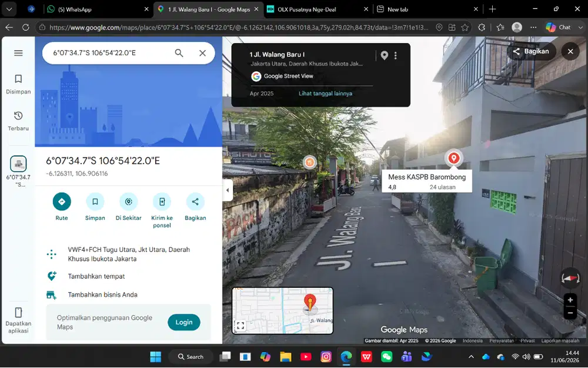Open browser settings three-dot menu
This screenshot has height=368, width=588.
[533, 28]
